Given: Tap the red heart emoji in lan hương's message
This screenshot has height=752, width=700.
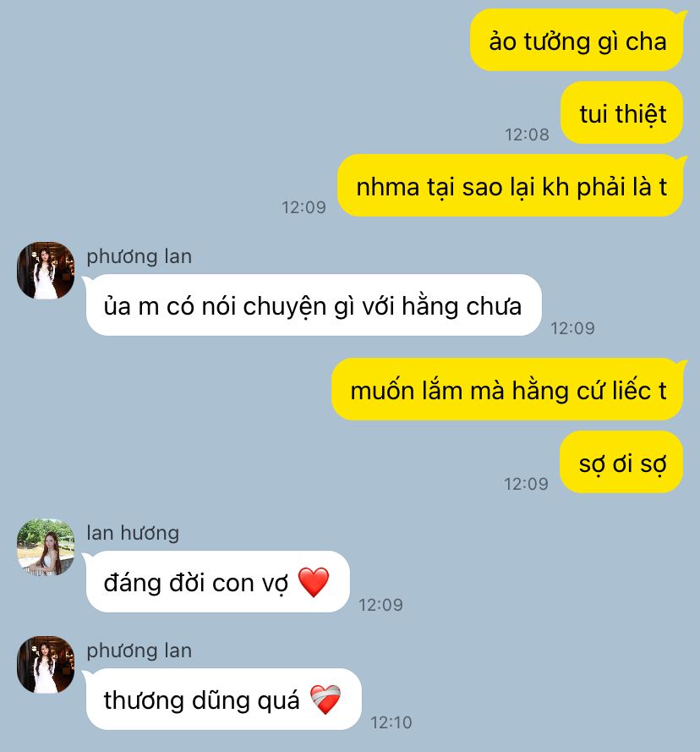Looking at the screenshot, I should point(314,582).
